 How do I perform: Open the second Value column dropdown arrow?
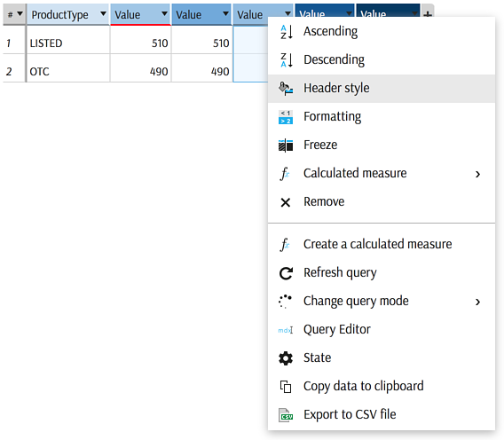225,13
